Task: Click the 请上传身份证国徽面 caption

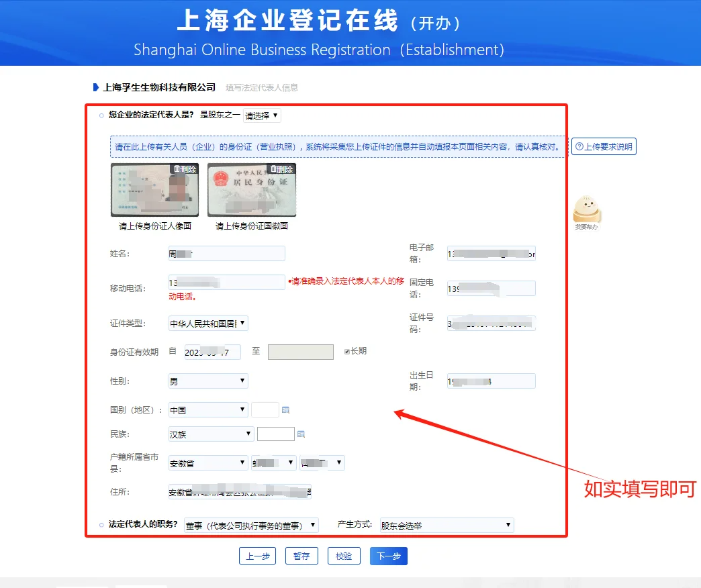Action: [252, 226]
